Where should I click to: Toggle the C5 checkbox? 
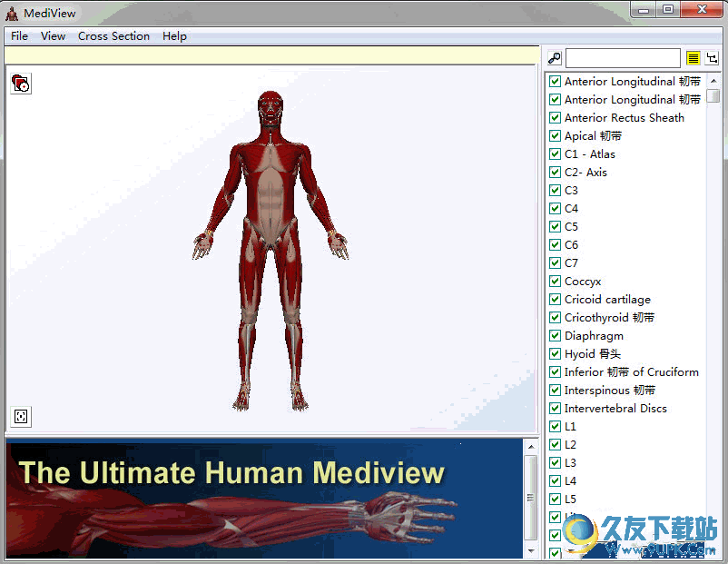555,227
